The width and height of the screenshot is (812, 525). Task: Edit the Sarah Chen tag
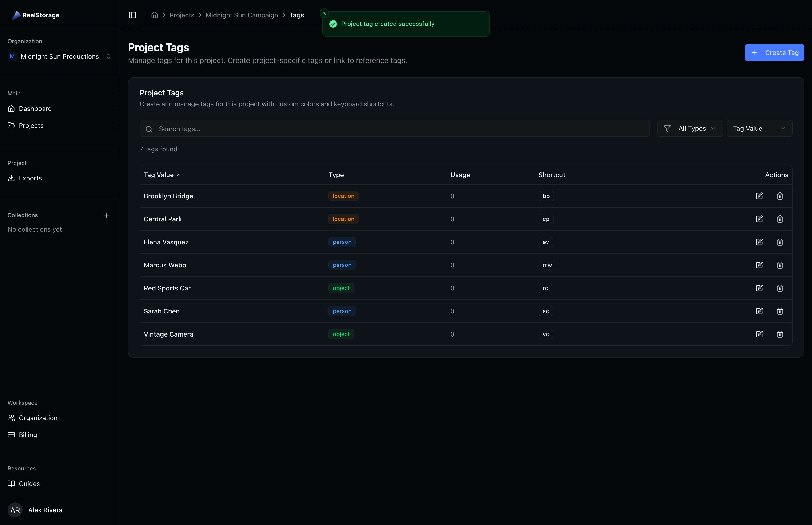pyautogui.click(x=759, y=311)
